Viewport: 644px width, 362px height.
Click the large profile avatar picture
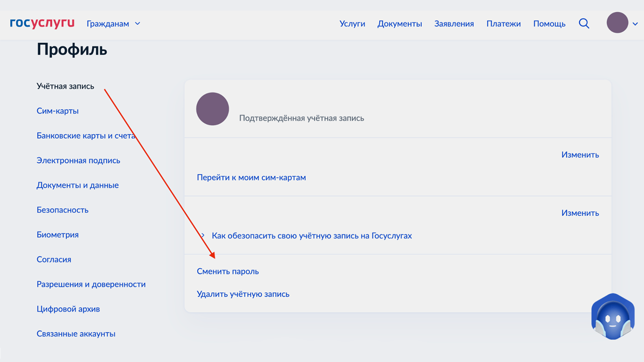click(212, 109)
